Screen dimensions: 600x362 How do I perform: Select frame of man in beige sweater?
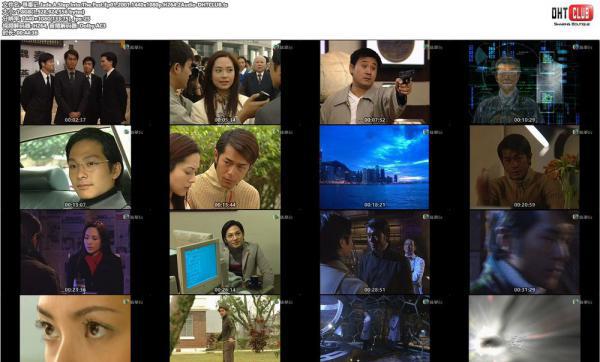225,167
